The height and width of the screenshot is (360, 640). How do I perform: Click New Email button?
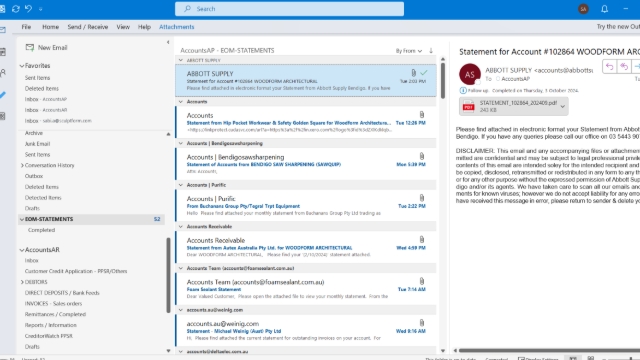coord(47,47)
